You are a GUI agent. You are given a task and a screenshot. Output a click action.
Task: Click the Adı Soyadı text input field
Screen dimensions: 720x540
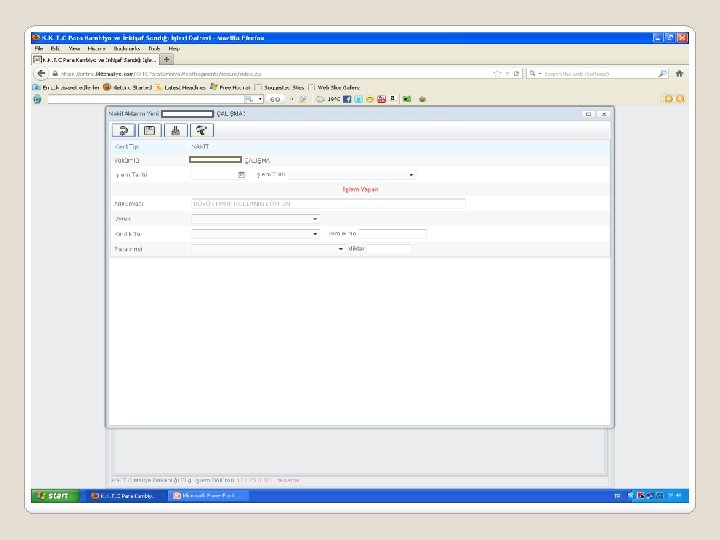[328, 203]
